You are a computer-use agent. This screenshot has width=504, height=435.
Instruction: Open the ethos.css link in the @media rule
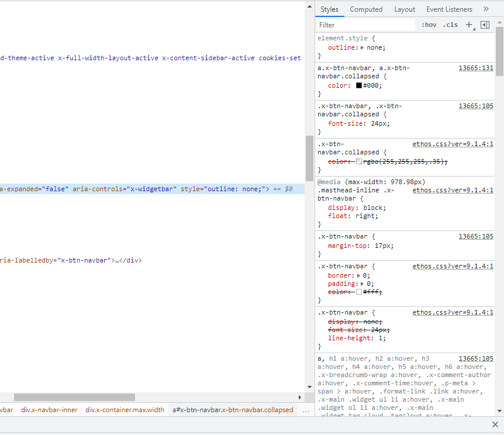(x=453, y=190)
